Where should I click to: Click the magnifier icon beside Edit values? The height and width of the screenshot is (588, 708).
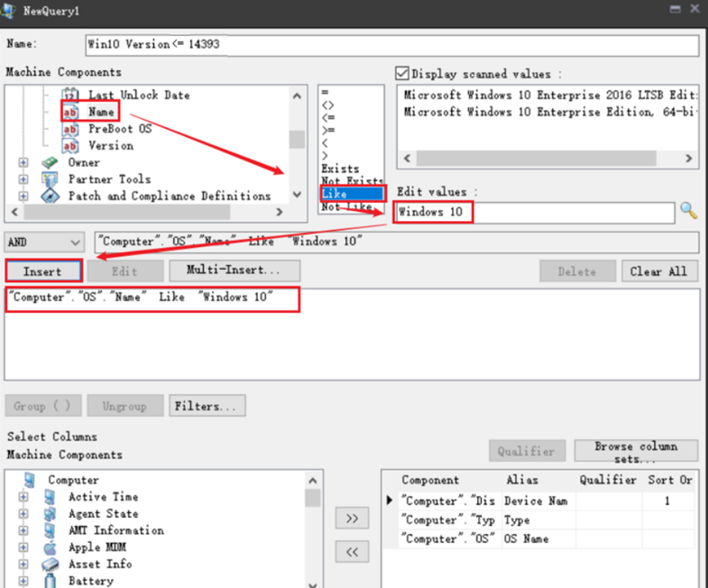[x=689, y=212]
